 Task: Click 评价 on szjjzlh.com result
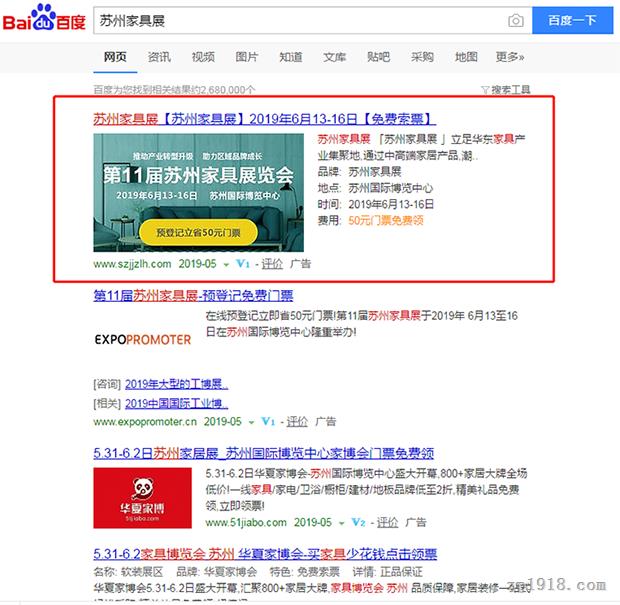pyautogui.click(x=272, y=264)
